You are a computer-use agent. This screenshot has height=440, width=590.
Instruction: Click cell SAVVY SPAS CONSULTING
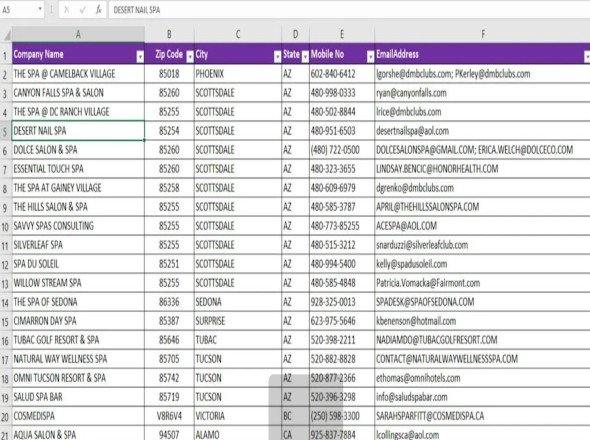click(78, 226)
